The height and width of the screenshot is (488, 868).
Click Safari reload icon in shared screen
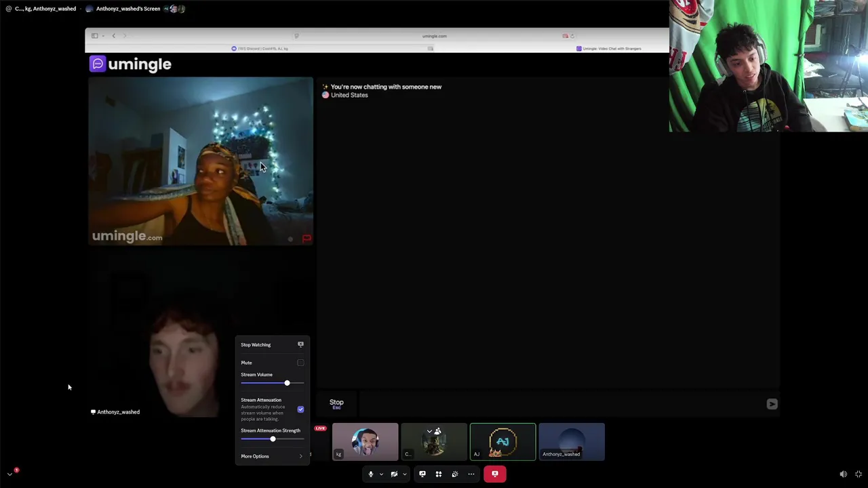click(571, 36)
